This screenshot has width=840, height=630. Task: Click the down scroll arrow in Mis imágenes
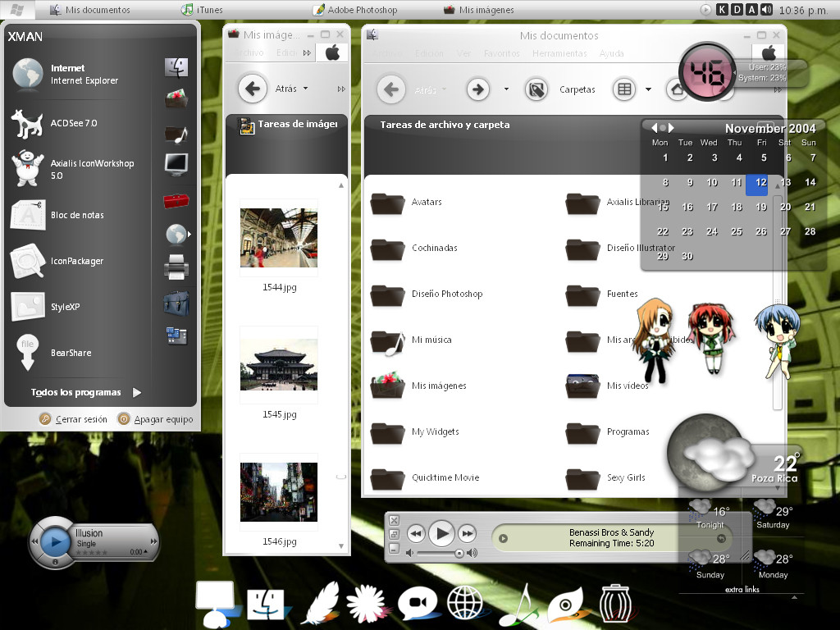(341, 546)
